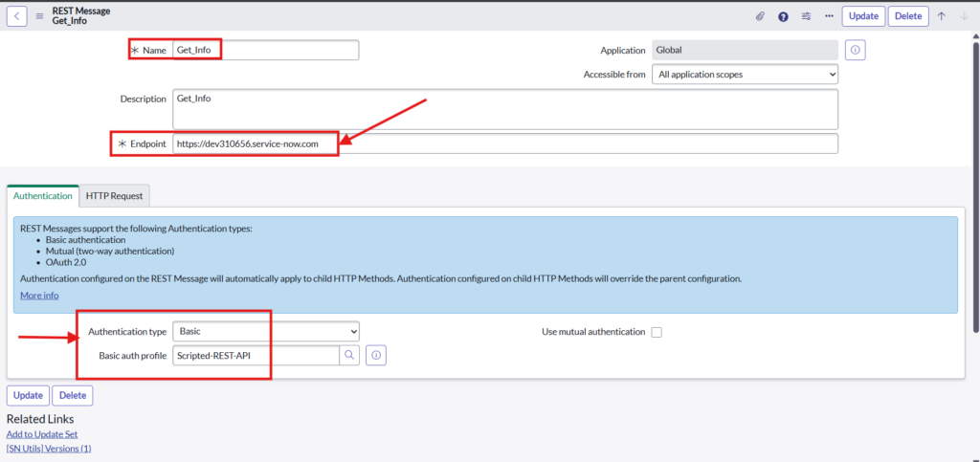Click the back arrow button in header
The height and width of the screenshot is (462, 980).
[17, 15]
